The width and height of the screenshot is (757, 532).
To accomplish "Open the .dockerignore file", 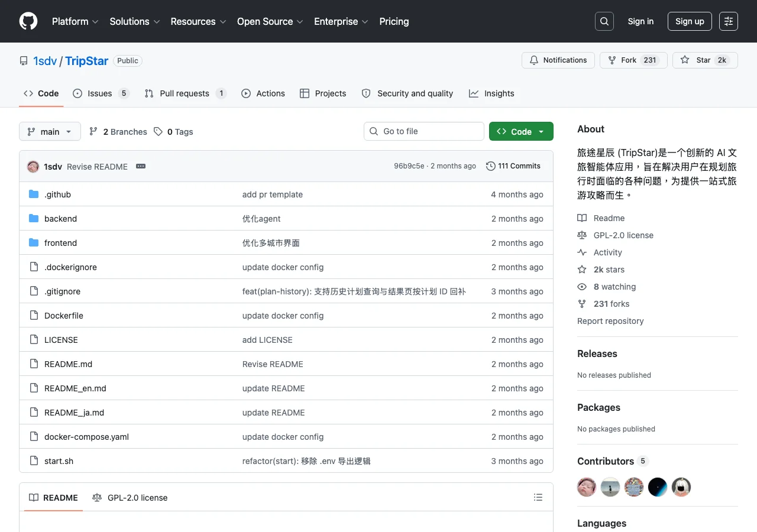I will pyautogui.click(x=70, y=267).
